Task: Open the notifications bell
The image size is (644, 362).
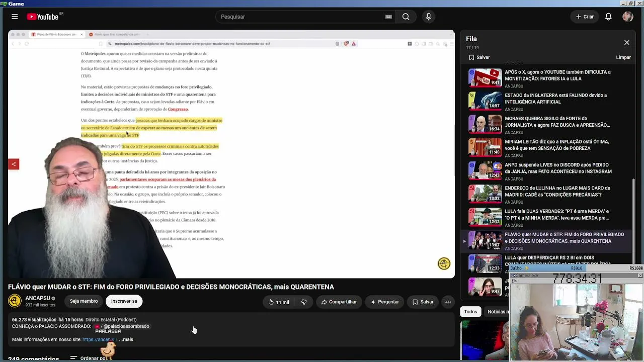Action: [x=608, y=17]
